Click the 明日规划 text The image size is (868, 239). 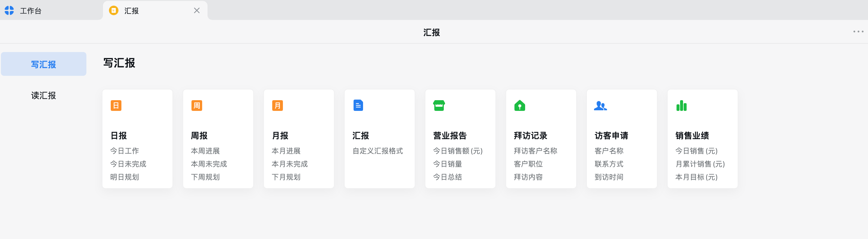(125, 177)
